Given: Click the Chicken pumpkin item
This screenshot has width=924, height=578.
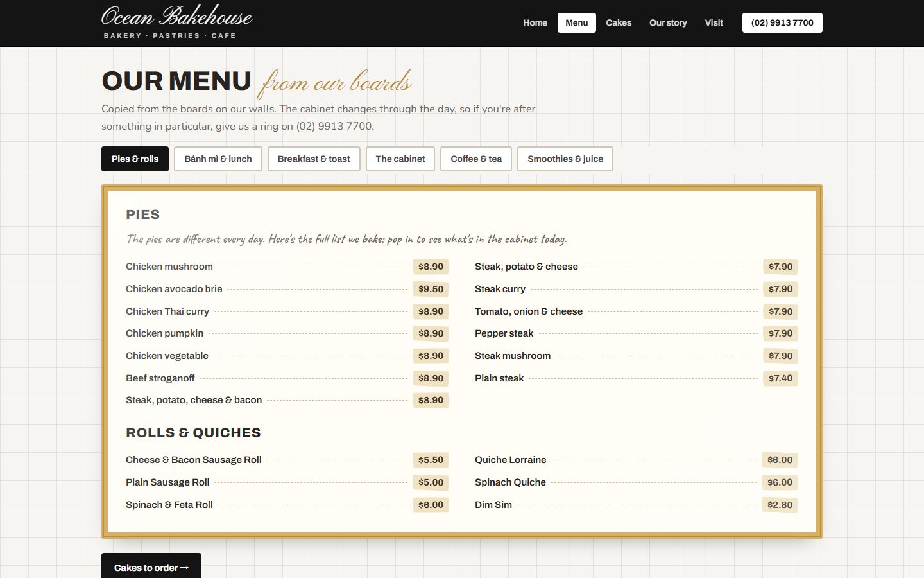Looking at the screenshot, I should coord(287,333).
